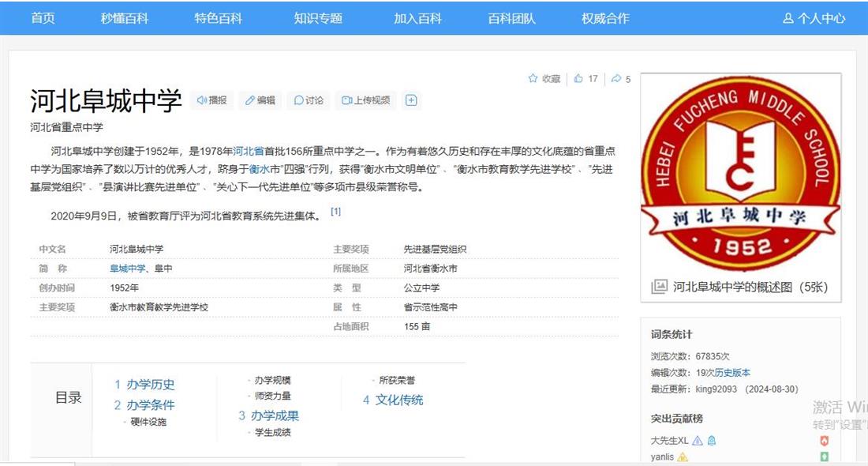868x466 pixels.
Task: Open 个人中心 user account
Action: [x=814, y=18]
